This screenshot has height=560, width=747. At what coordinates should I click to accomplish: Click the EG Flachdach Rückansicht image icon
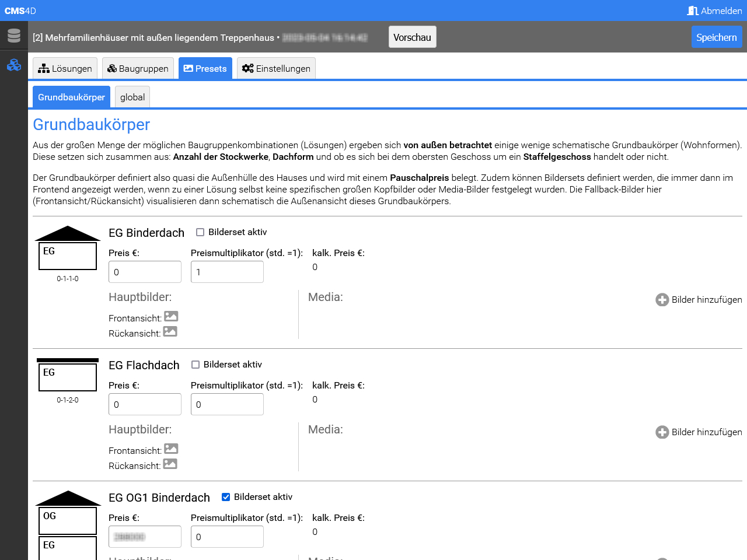(170, 464)
